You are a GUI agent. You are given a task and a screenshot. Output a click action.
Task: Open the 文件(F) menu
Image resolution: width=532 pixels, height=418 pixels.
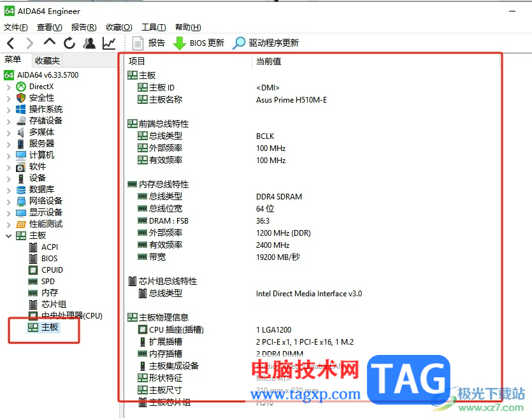click(x=15, y=27)
